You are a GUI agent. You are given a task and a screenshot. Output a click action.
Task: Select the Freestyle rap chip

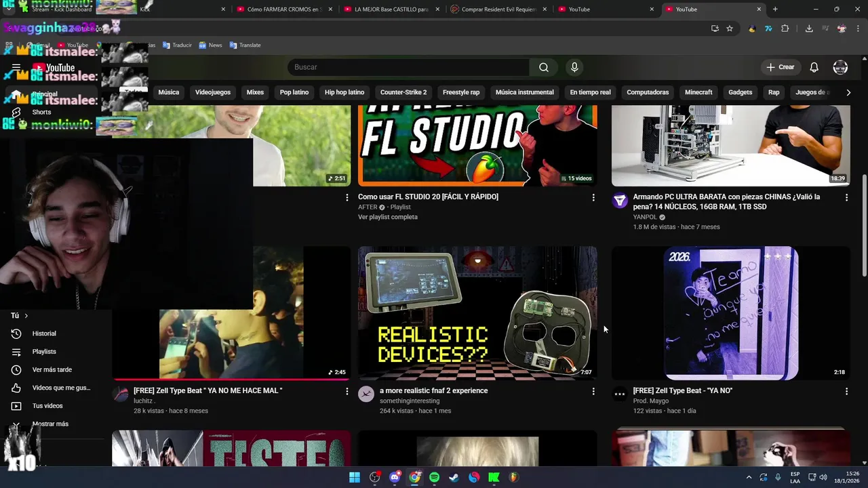tap(461, 92)
